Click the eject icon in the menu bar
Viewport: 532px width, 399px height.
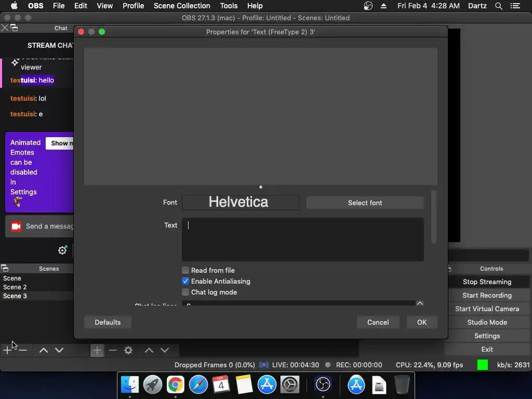pyautogui.click(x=383, y=6)
